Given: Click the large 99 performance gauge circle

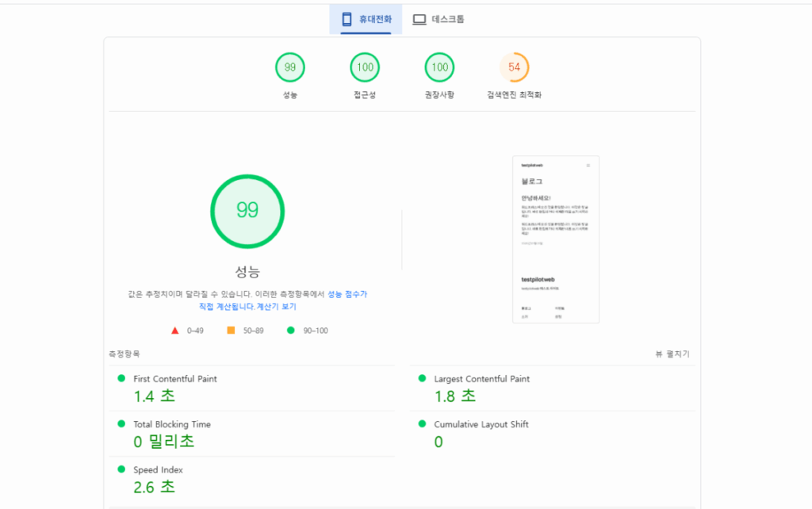Looking at the screenshot, I should (247, 210).
